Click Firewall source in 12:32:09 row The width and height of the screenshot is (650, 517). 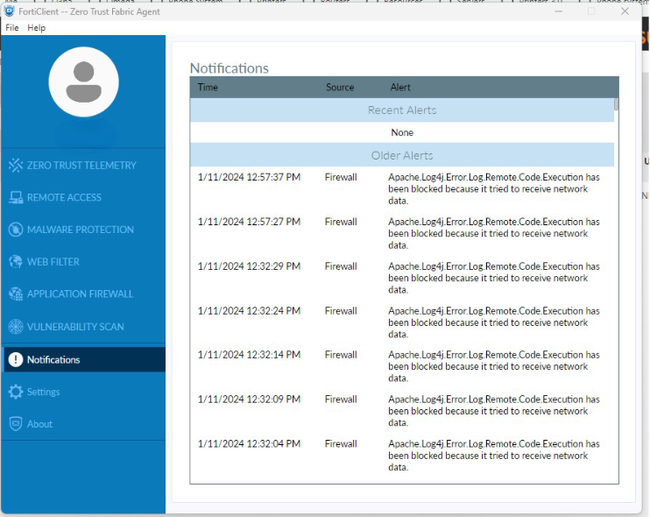click(341, 399)
